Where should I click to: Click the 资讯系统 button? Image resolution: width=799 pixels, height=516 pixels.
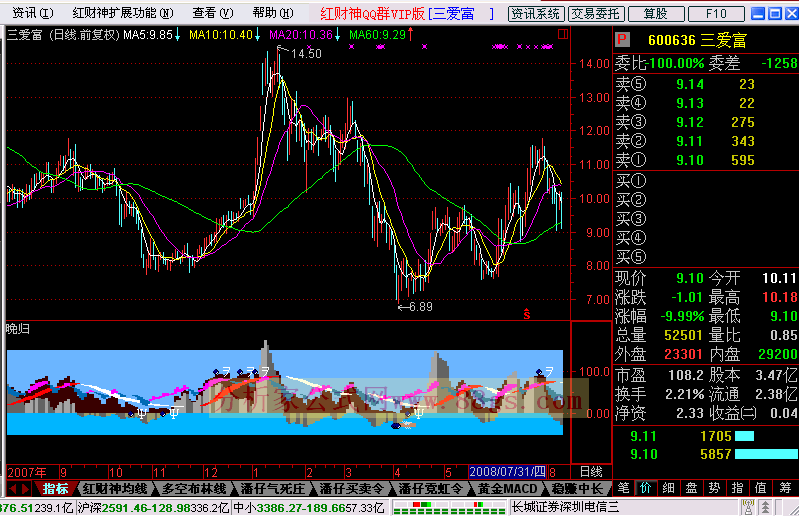coord(536,13)
